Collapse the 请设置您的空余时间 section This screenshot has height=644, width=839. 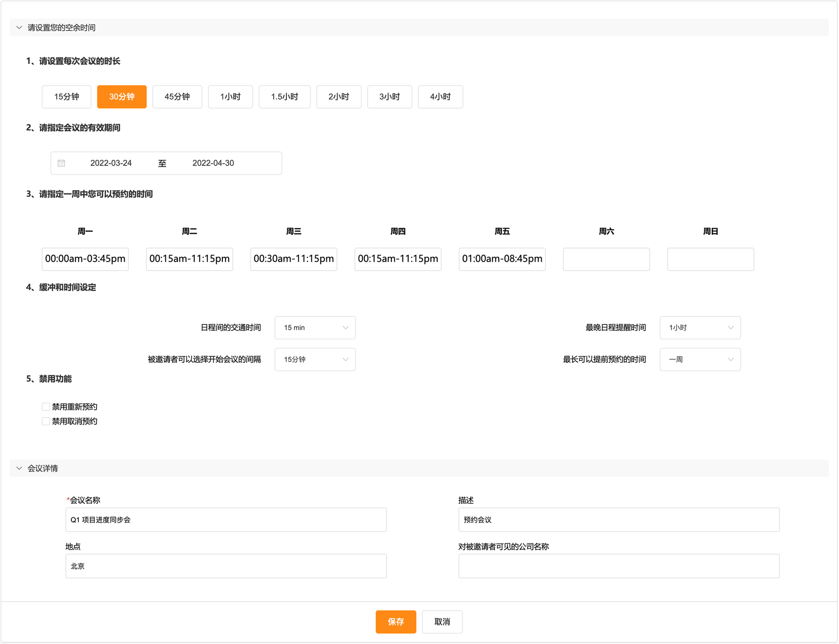click(19, 28)
